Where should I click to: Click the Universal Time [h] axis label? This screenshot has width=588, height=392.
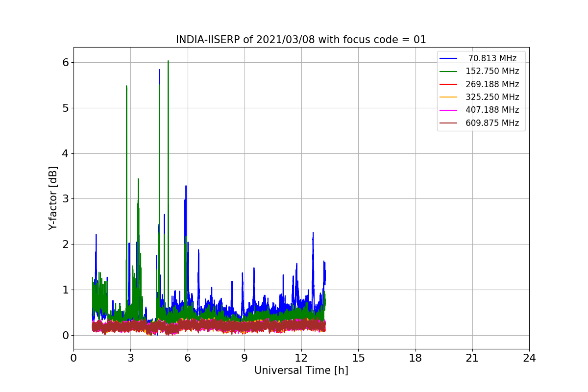pyautogui.click(x=301, y=371)
